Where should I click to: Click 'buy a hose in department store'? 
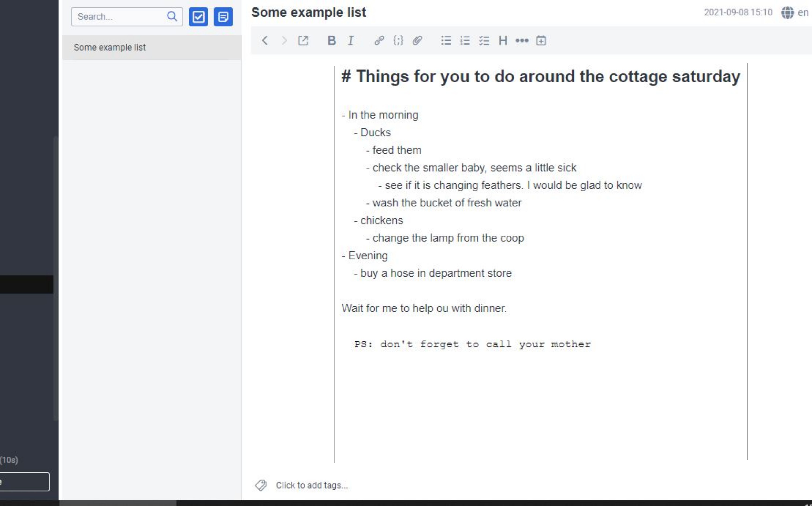click(x=436, y=273)
